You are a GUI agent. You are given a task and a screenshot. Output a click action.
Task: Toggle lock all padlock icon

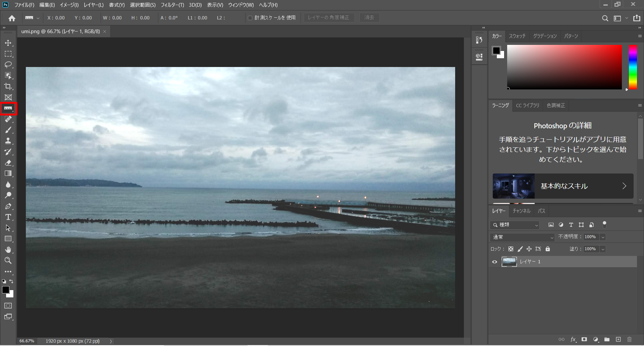click(x=548, y=249)
